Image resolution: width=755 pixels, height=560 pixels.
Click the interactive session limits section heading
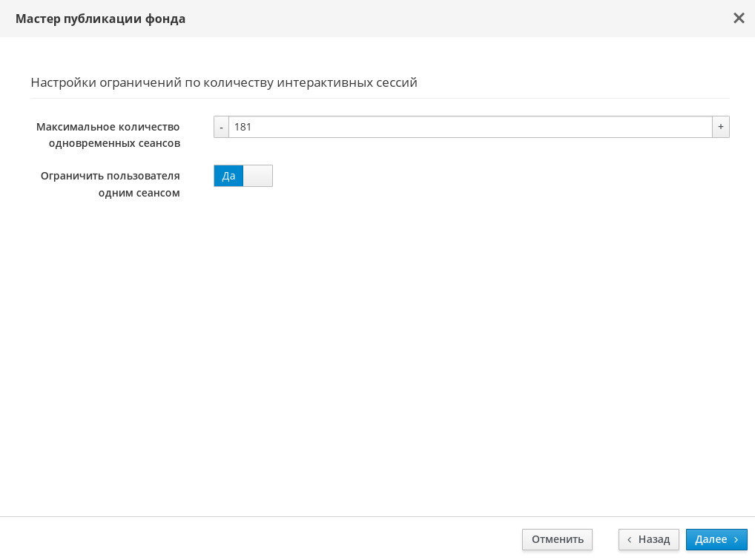(224, 82)
